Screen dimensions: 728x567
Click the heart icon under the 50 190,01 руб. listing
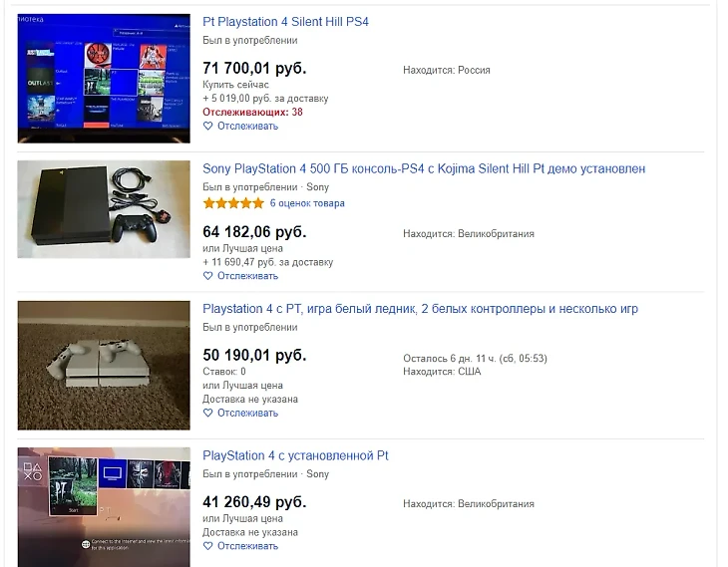[208, 413]
